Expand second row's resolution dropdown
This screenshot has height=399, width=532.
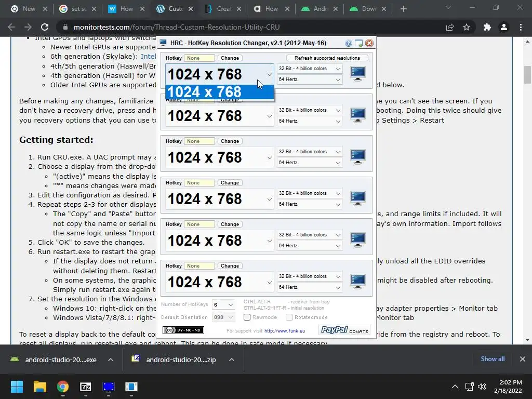tap(270, 116)
